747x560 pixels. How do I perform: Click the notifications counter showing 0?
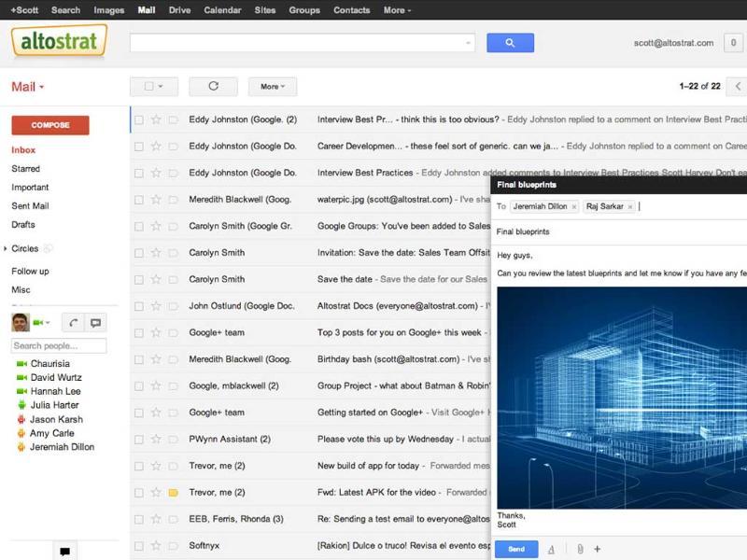coord(734,43)
